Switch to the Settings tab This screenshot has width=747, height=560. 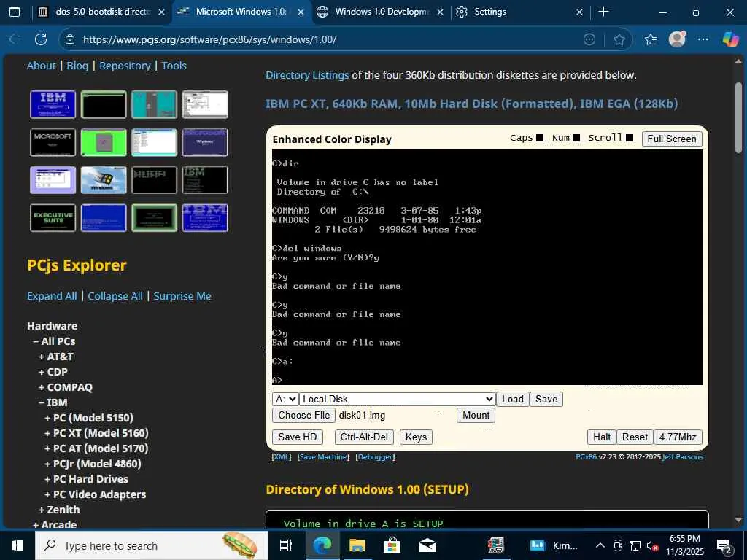(519, 12)
